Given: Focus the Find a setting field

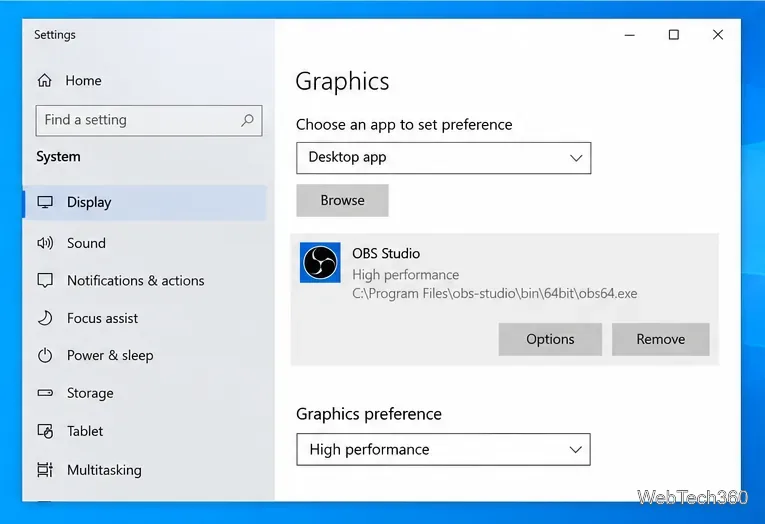Looking at the screenshot, I should point(149,120).
